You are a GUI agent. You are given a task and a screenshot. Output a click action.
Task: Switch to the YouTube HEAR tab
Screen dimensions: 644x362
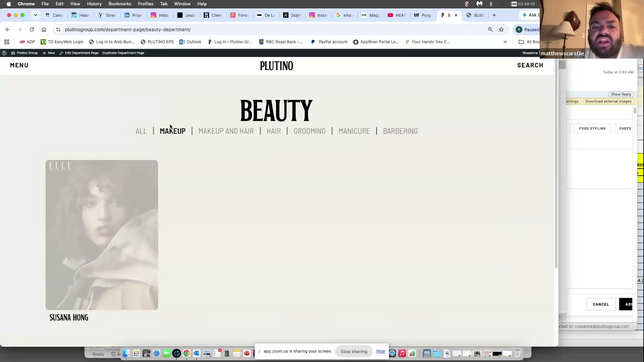point(397,15)
